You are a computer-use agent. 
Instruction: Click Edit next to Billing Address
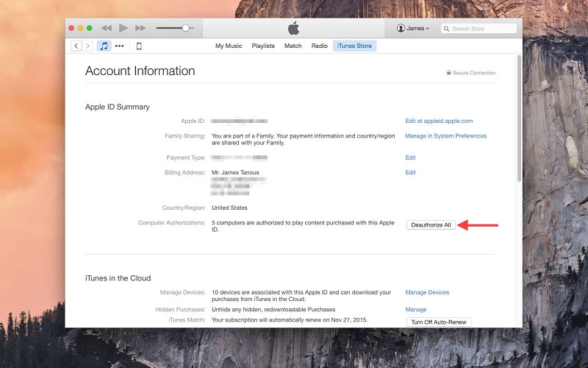[410, 172]
